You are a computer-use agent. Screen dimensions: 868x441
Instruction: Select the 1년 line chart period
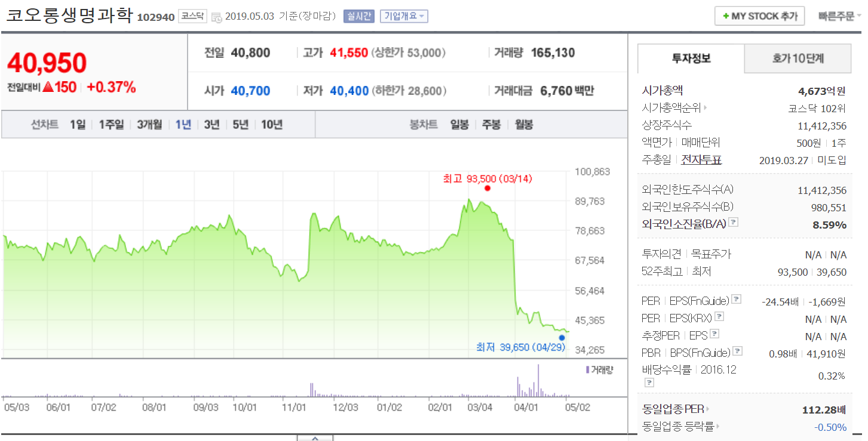pyautogui.click(x=183, y=125)
